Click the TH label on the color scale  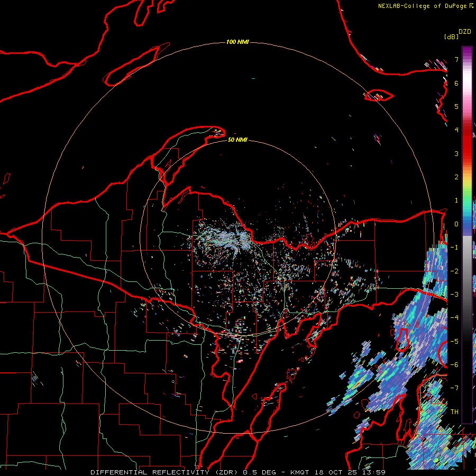point(454,412)
